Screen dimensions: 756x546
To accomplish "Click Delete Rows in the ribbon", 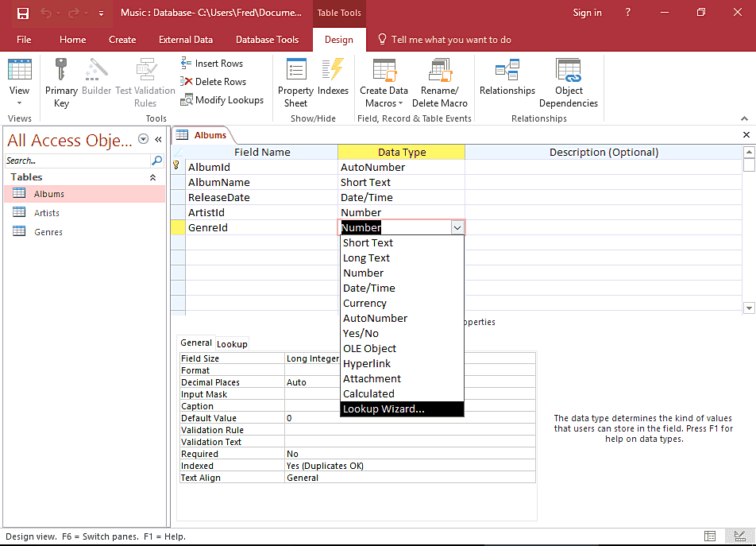I will (213, 82).
